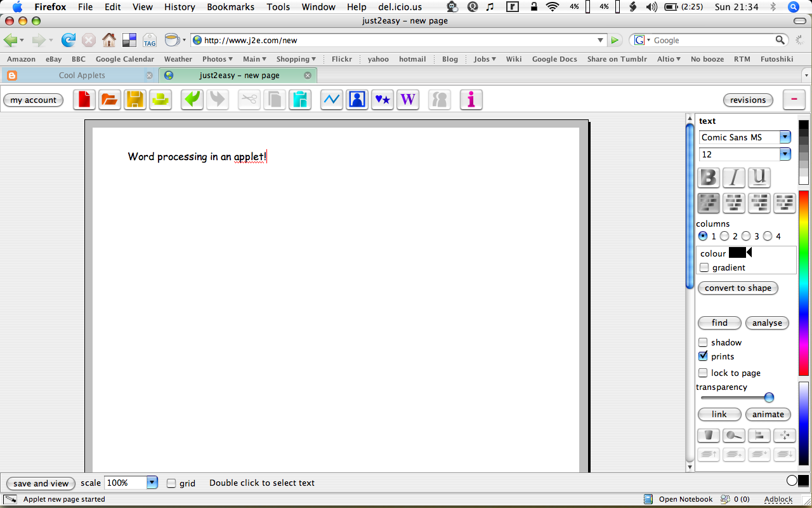
Task: Open the History menu
Action: (180, 7)
